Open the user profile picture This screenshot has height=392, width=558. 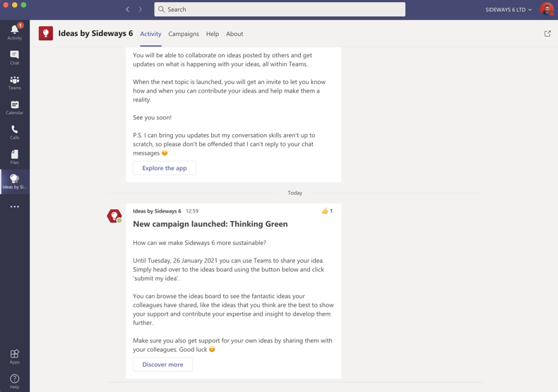[546, 9]
